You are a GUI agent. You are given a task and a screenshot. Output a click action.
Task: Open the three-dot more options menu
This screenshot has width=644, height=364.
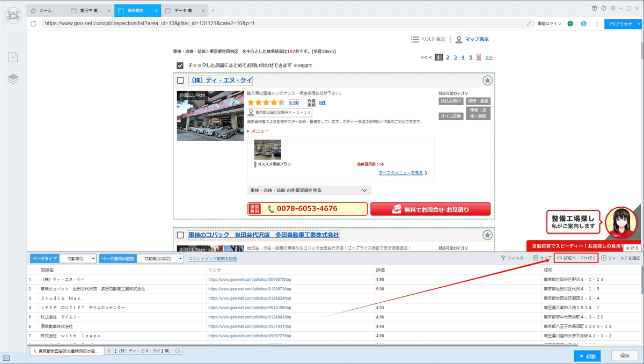click(597, 24)
